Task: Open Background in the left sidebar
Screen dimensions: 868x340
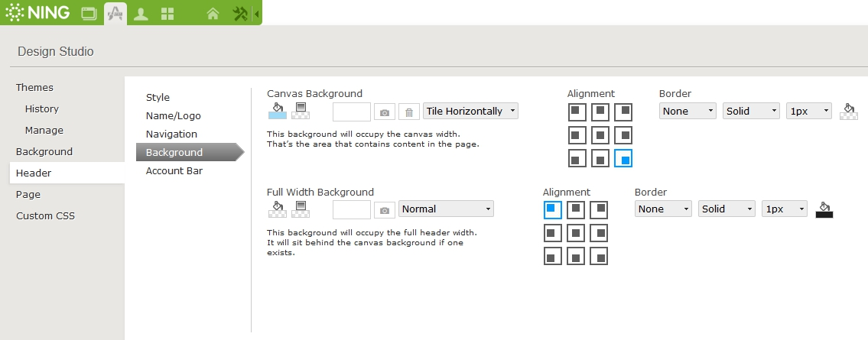Action: pyautogui.click(x=44, y=151)
